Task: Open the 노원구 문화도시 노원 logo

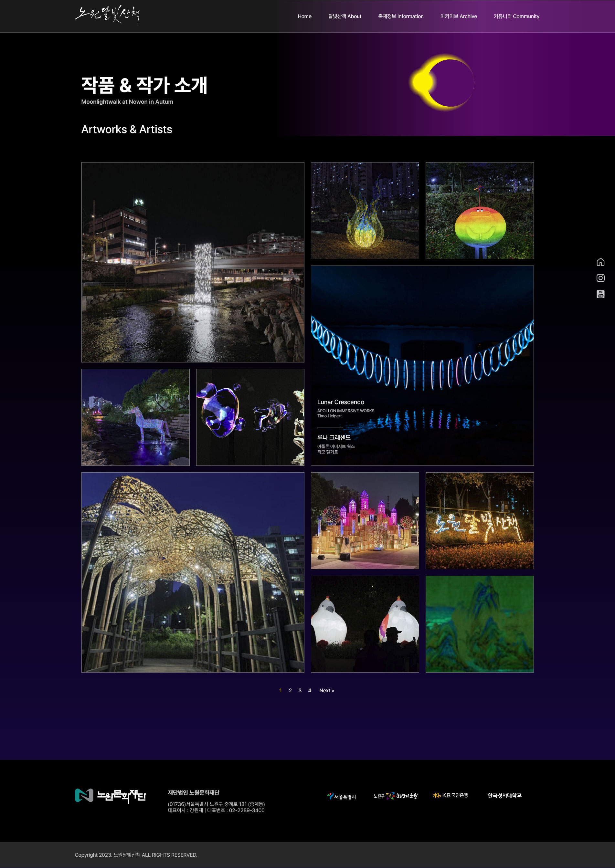Action: pyautogui.click(x=395, y=796)
